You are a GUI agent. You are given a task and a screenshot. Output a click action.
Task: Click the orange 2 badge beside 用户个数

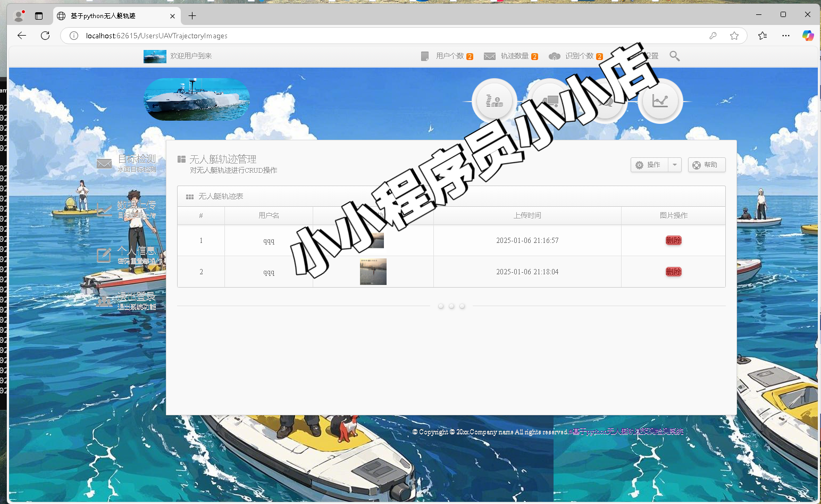pos(470,57)
